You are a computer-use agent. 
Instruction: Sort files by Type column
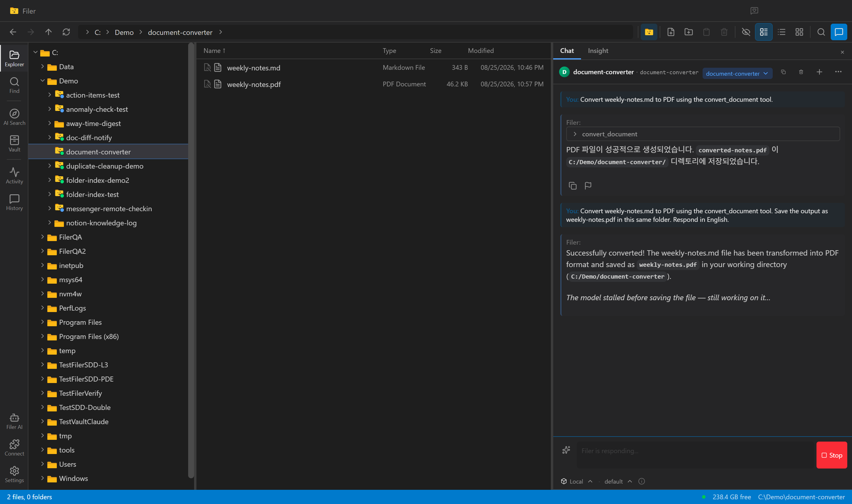(389, 51)
